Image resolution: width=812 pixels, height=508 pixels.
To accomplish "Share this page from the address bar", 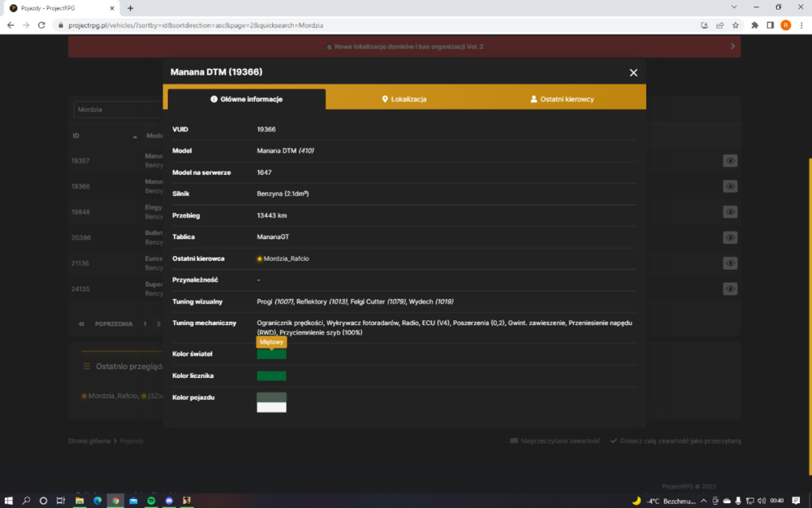I will pos(719,25).
